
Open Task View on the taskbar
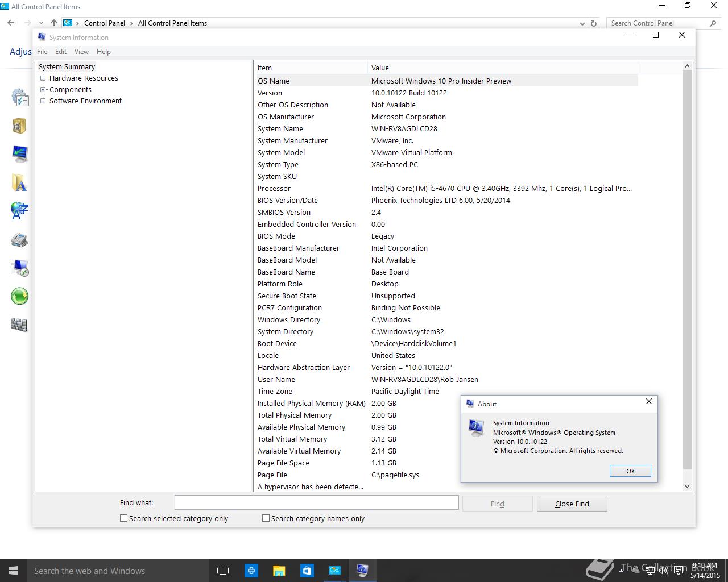pos(223,571)
